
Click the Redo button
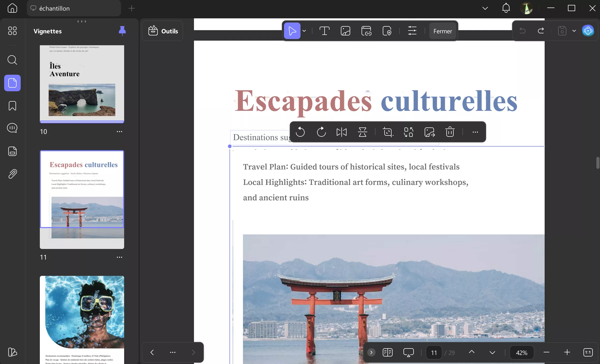pyautogui.click(x=541, y=31)
